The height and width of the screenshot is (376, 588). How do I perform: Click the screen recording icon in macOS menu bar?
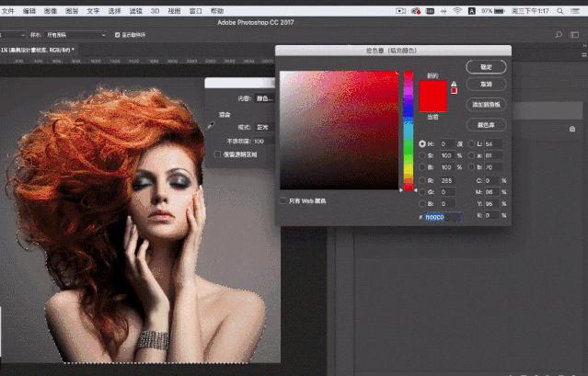(400, 11)
